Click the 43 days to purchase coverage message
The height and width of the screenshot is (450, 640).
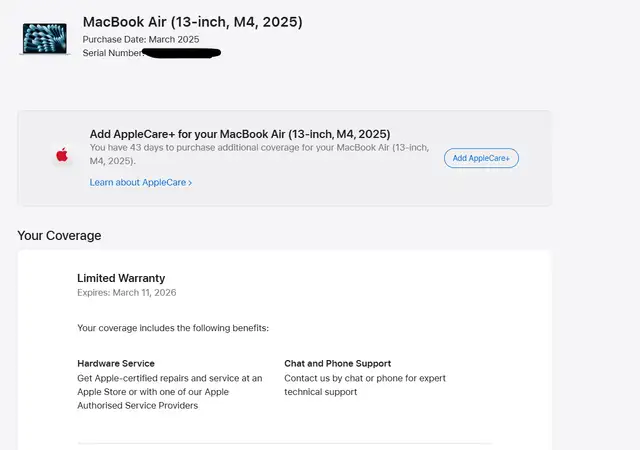(x=259, y=153)
